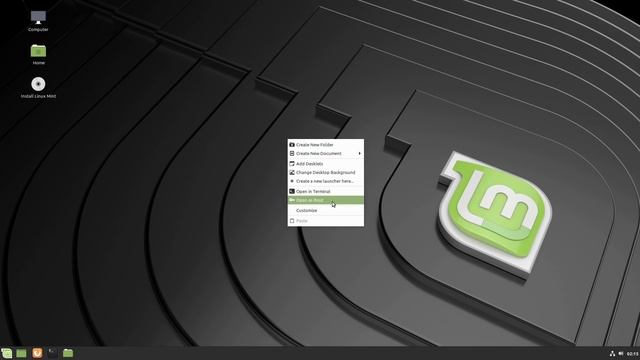Screen dimensions: 640x360
Task: Select Change Desktop Background
Action: point(326,172)
